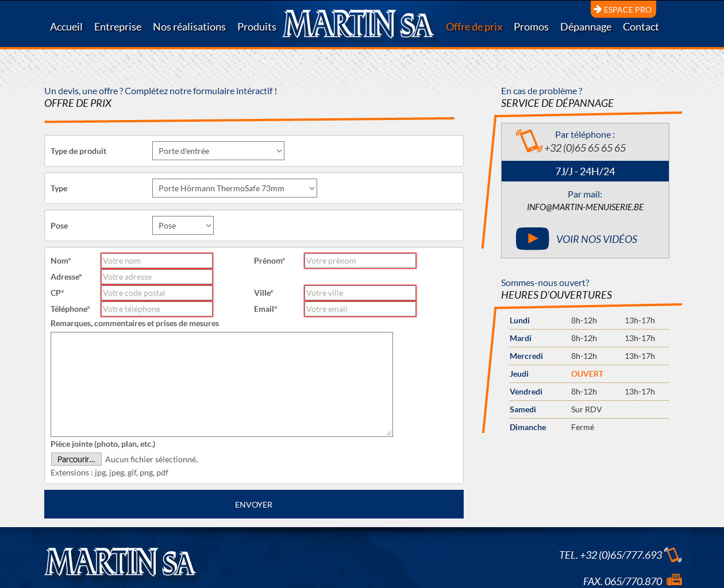Open the Contact page
Image resolution: width=724 pixels, height=588 pixels.
tap(641, 27)
